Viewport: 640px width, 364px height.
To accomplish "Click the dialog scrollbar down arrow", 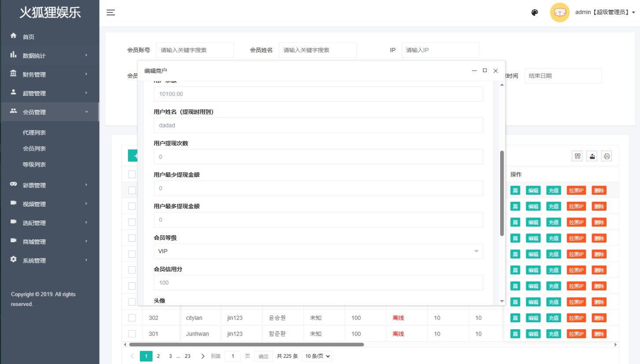I will pos(502,301).
